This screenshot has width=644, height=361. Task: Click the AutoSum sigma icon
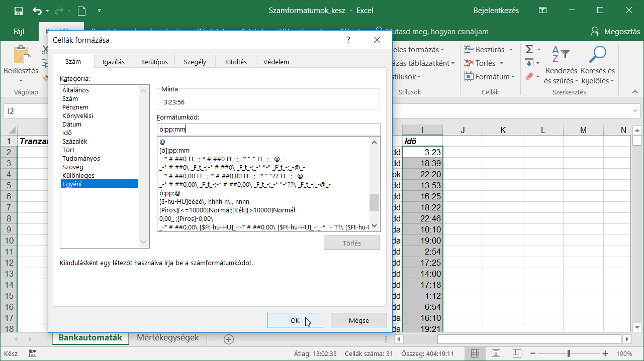(x=529, y=49)
